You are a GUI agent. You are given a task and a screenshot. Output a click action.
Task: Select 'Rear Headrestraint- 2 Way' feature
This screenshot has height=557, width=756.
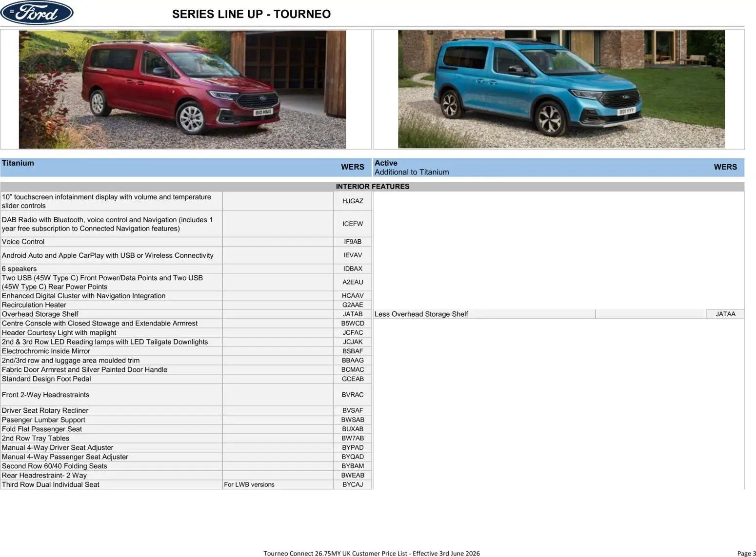click(44, 476)
